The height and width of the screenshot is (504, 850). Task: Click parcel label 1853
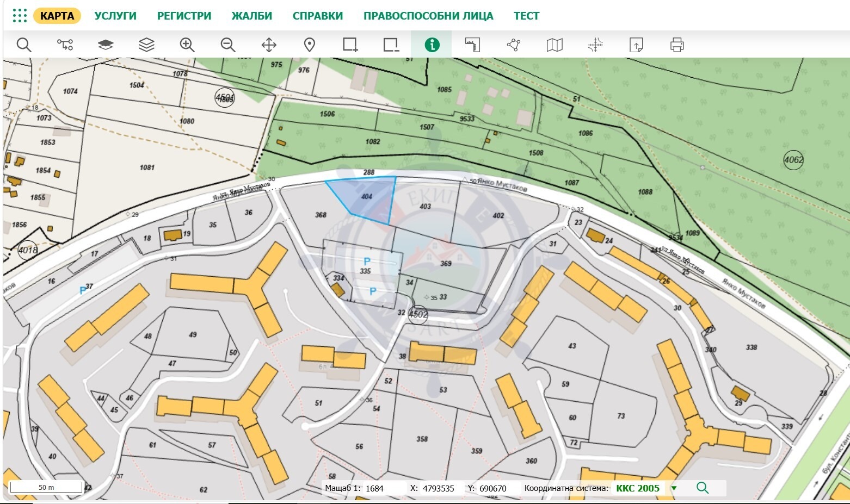tap(47, 142)
